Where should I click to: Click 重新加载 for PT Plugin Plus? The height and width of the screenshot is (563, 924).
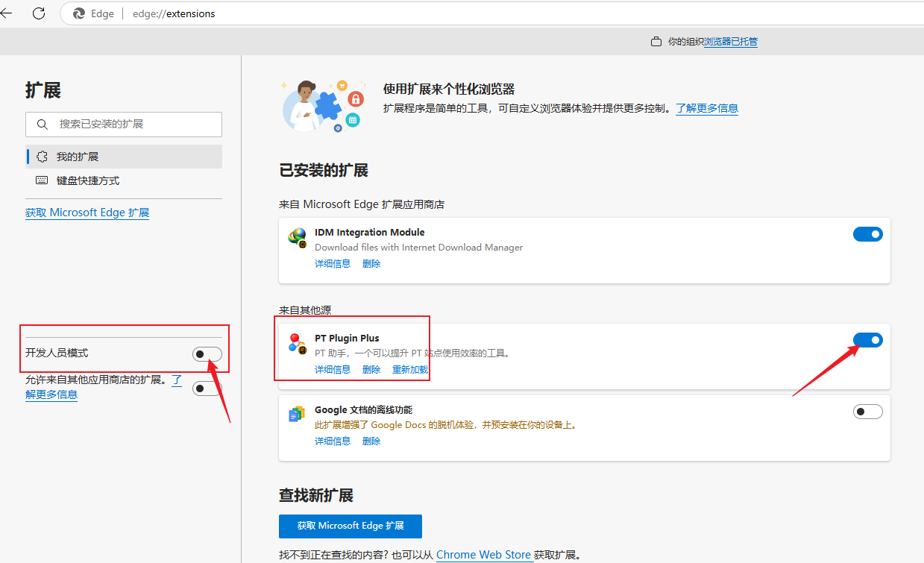click(x=410, y=370)
